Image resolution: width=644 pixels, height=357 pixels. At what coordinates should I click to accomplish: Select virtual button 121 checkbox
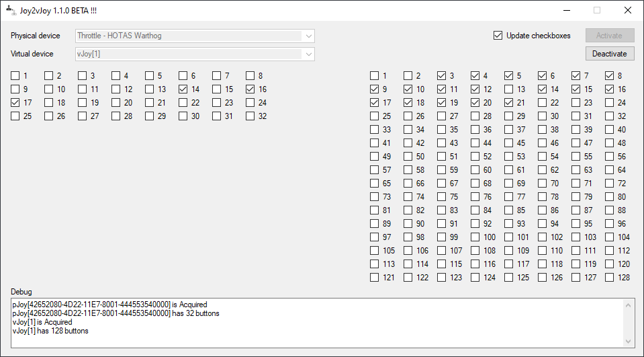click(375, 278)
